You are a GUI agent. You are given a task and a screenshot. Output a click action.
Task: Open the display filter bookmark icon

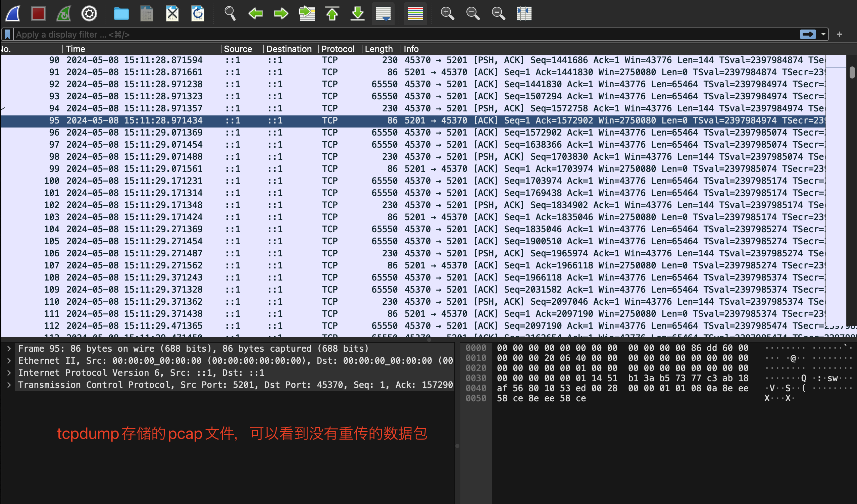pos(7,34)
